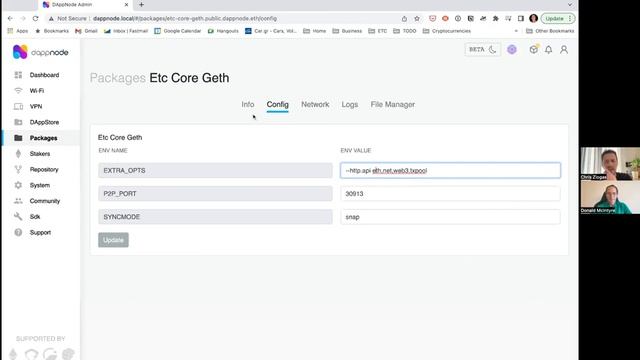Screen dimensions: 640x360
Task: Click the dappnode logo
Action: pos(40,52)
